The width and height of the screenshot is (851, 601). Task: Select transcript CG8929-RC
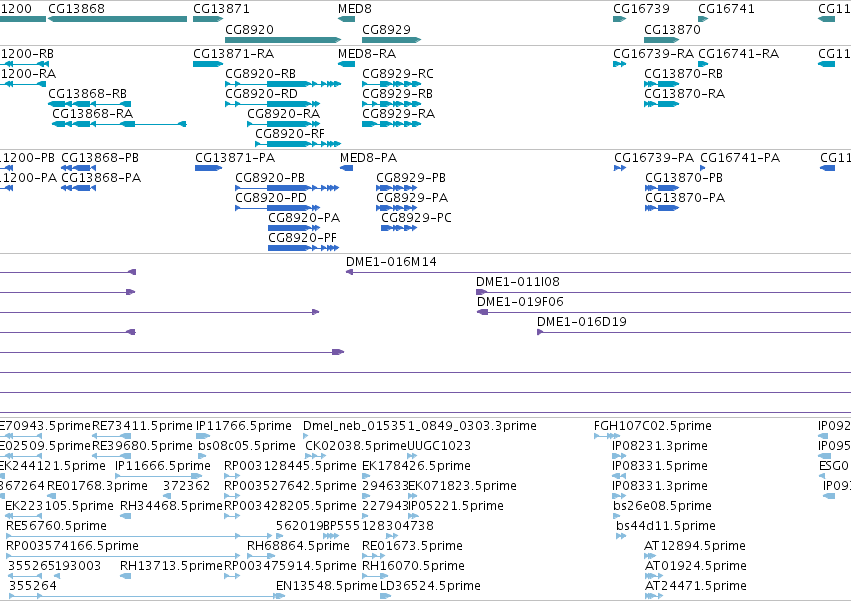click(398, 73)
